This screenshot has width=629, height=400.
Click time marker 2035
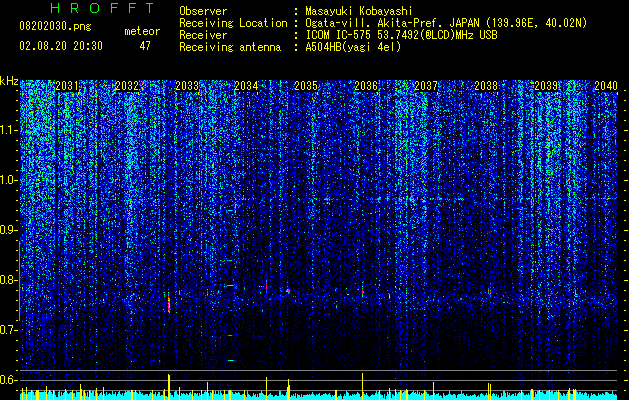coord(306,86)
